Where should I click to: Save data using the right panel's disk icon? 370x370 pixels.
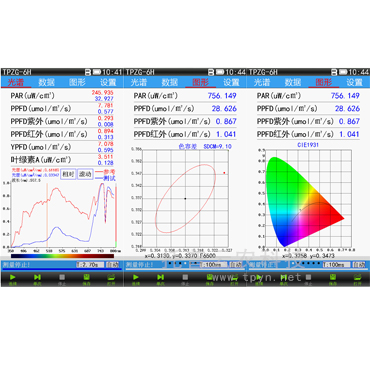pos(333,278)
